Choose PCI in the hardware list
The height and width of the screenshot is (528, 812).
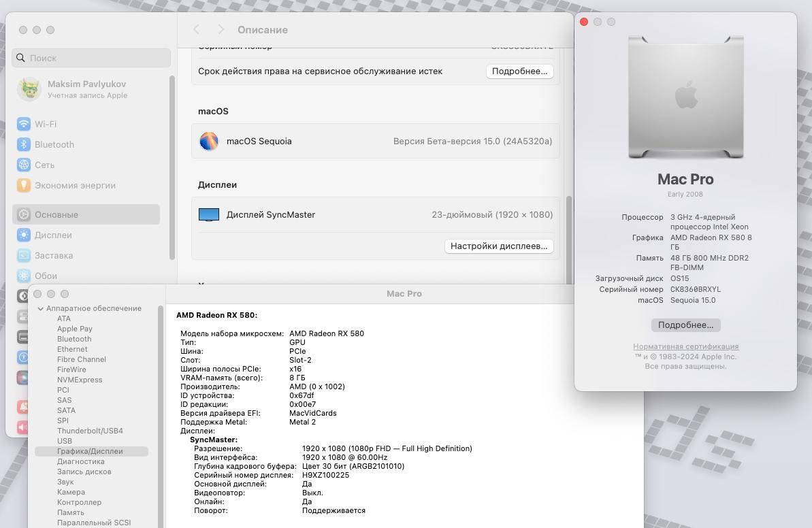63,390
